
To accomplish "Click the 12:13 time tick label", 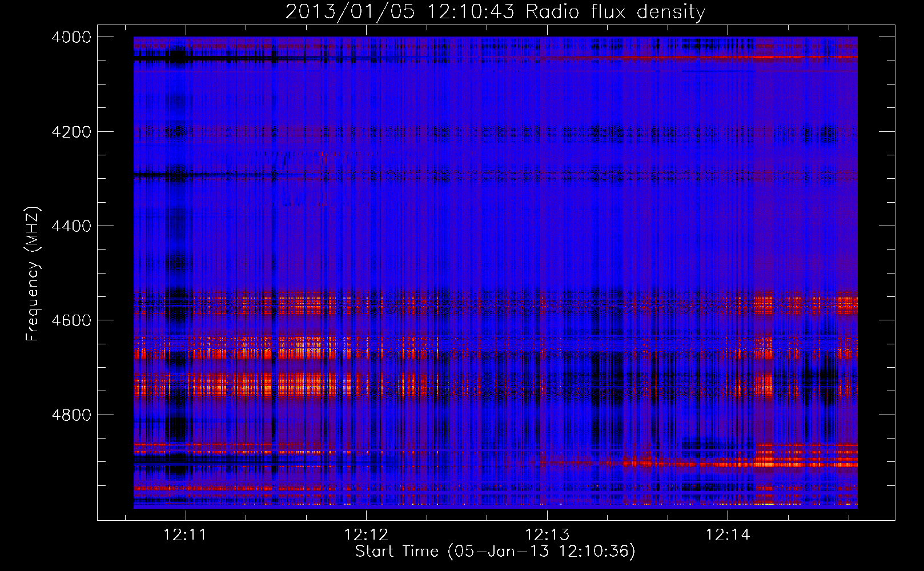I will (x=547, y=535).
